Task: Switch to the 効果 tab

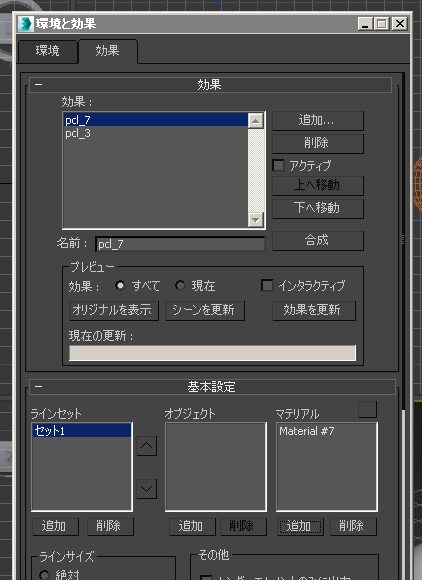Action: [x=108, y=51]
